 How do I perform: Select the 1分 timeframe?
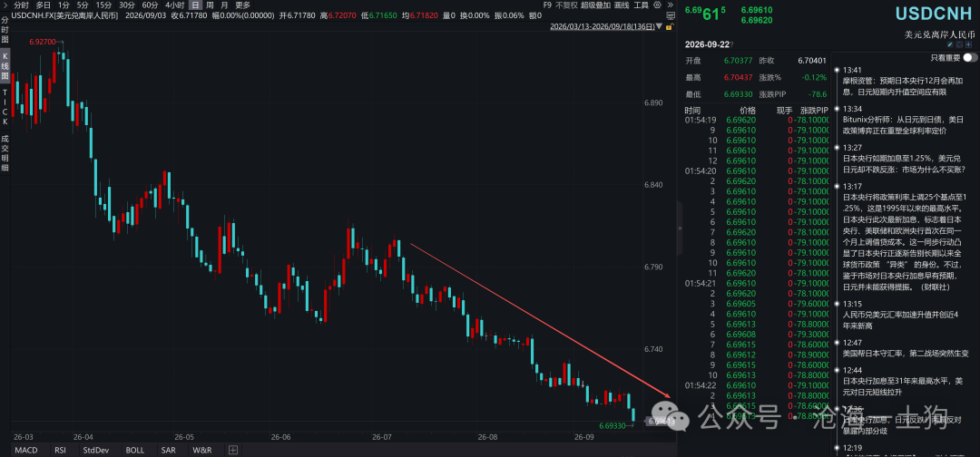click(x=64, y=5)
